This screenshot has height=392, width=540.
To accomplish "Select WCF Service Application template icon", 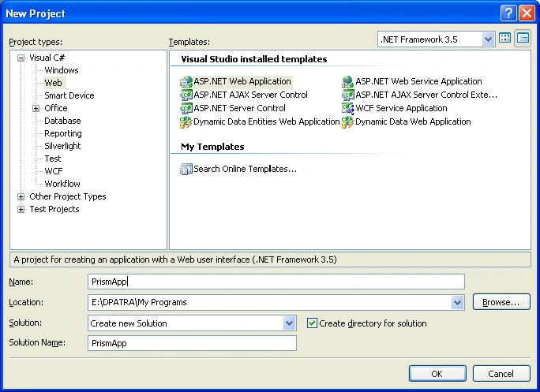I will click(348, 108).
